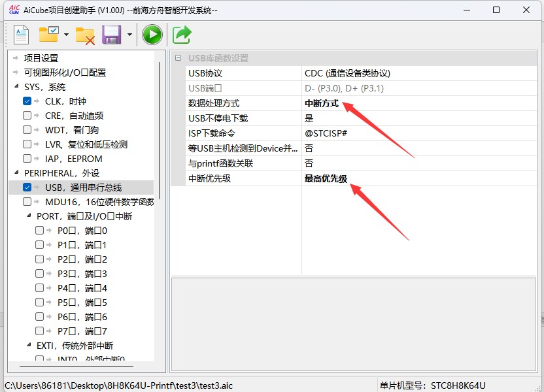
Task: Select P3口，端口3 tree item label
Action: (x=82, y=274)
